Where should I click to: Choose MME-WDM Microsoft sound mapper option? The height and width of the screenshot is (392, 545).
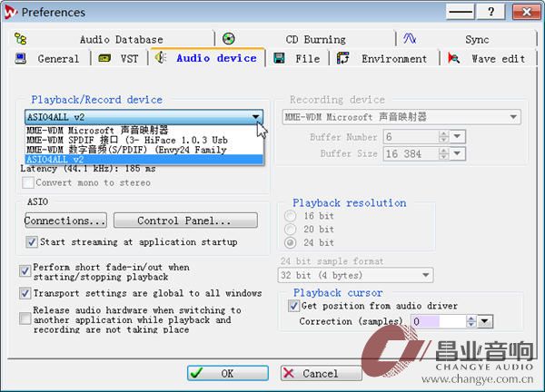pyautogui.click(x=144, y=130)
